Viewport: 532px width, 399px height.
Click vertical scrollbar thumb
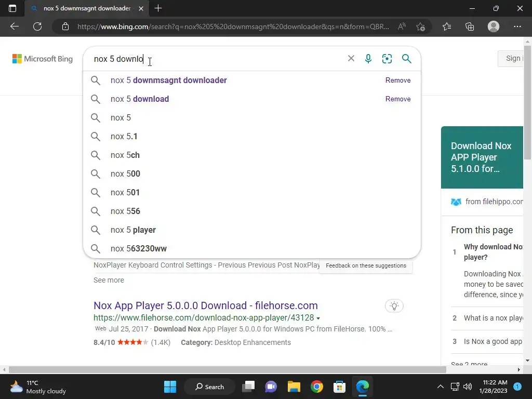(528, 102)
